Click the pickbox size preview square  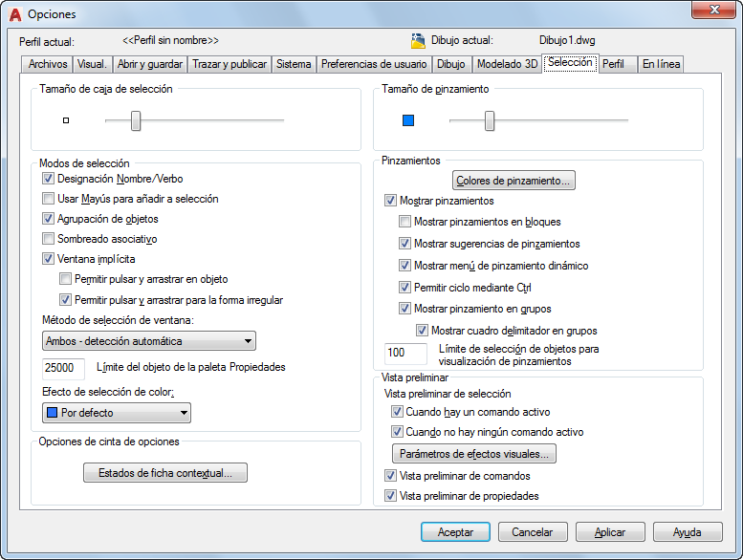(66, 120)
